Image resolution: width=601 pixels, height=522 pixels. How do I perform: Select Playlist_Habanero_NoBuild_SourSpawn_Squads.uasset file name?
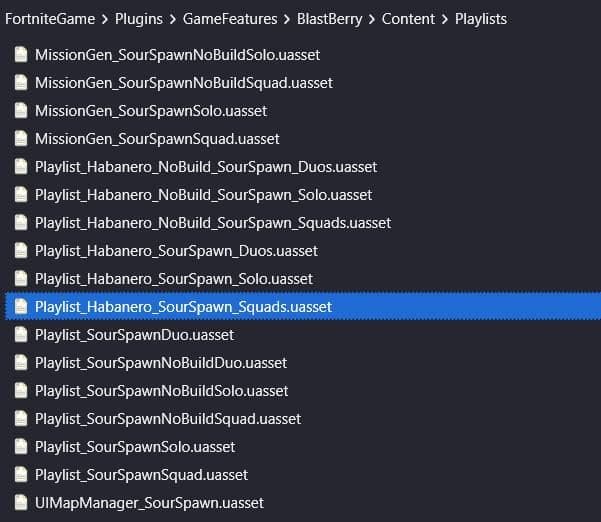[213, 223]
